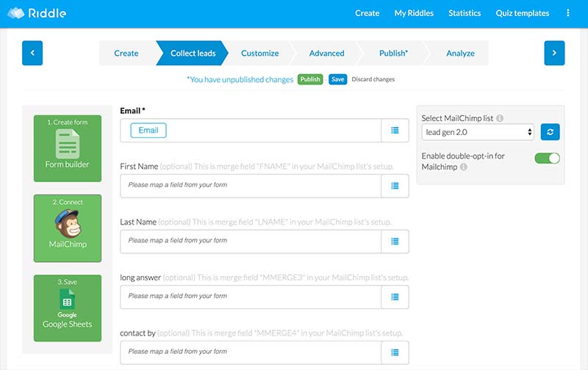Screen dimensions: 588x370
Task: Open the MailChimp list dropdown
Action: tap(478, 132)
